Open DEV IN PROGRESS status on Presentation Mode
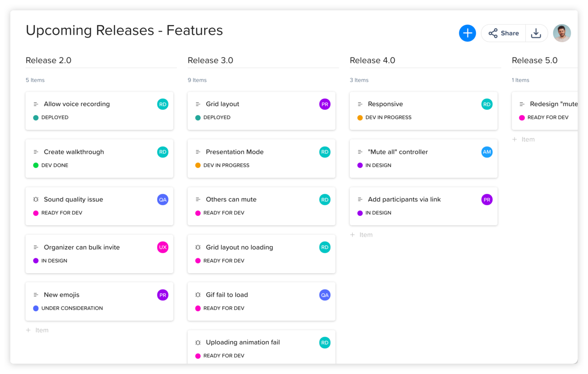 pyautogui.click(x=226, y=165)
